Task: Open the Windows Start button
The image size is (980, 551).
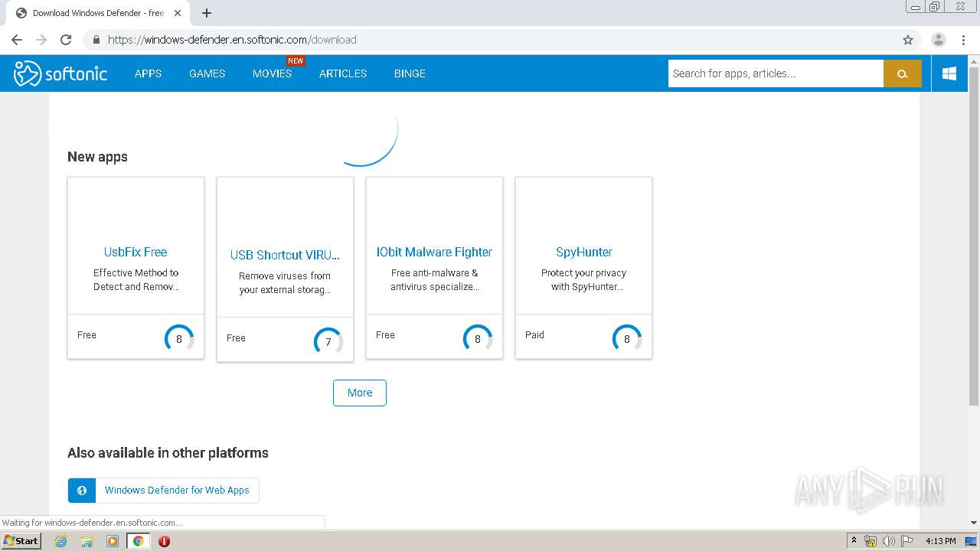Action: [21, 541]
